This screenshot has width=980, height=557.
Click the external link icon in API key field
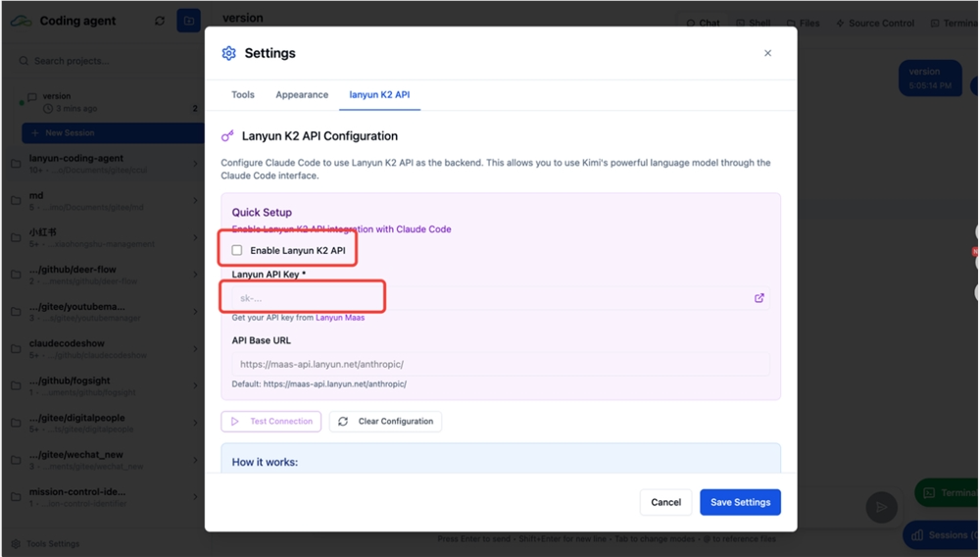pos(759,298)
